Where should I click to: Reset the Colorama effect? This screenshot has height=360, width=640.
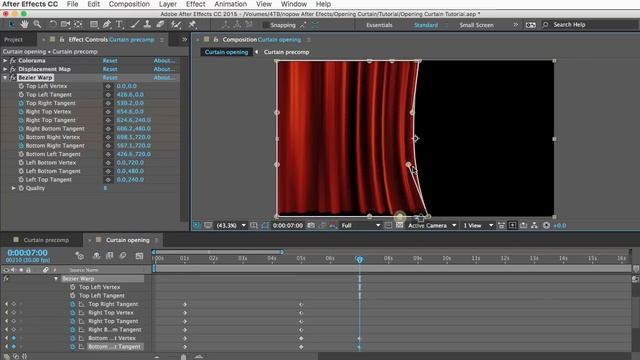(x=110, y=60)
